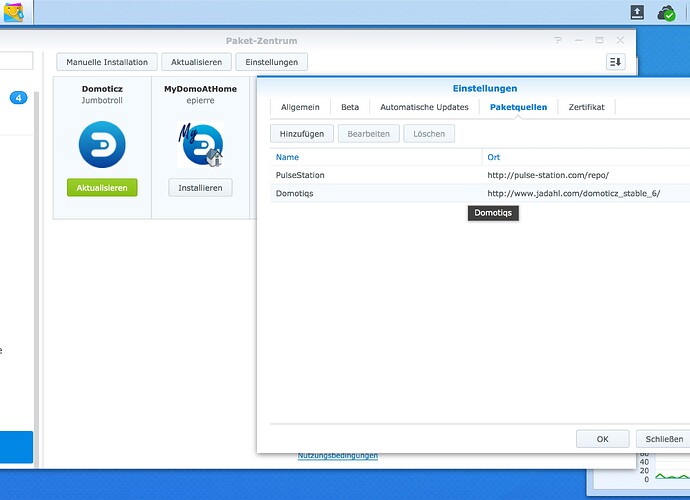Open the system health status icon

pos(666,12)
